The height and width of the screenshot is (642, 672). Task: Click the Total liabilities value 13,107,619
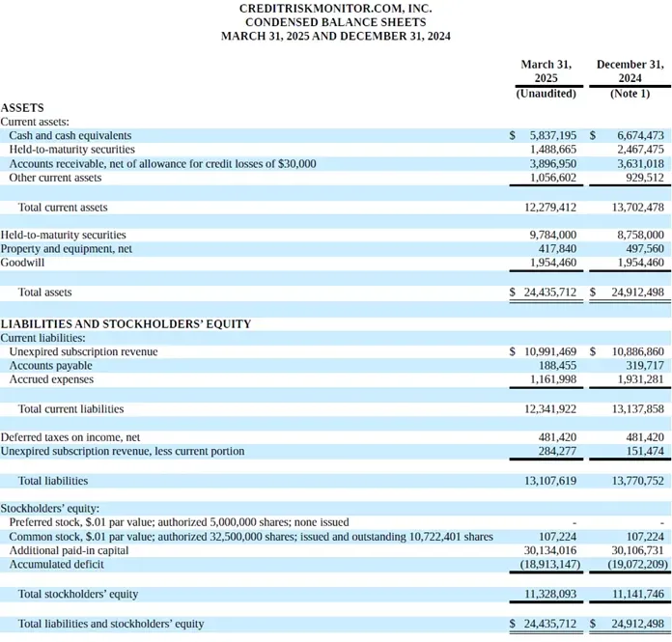(x=550, y=481)
